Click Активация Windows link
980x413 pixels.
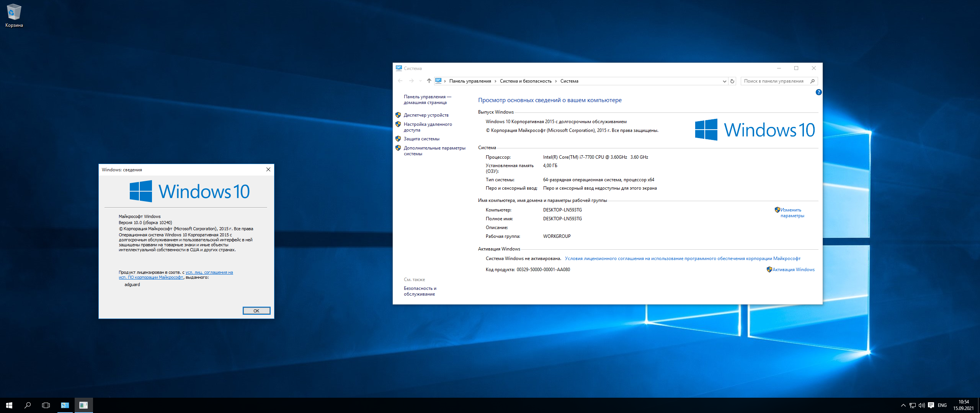793,270
